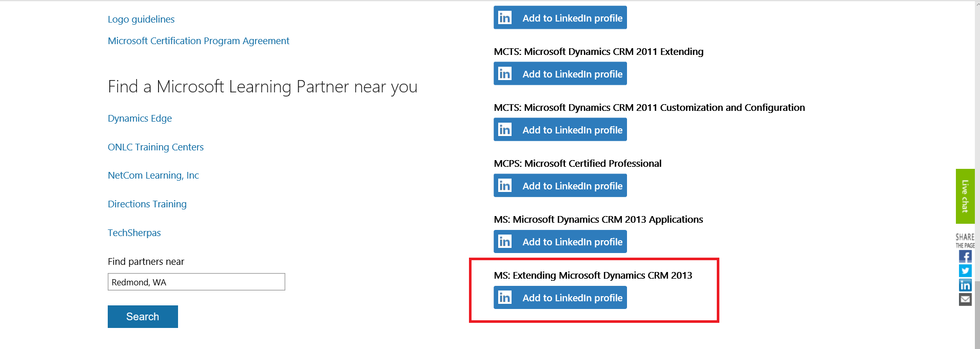Open ONLC Training Centers link
Viewport: 980px width, 349px height.
[155, 147]
